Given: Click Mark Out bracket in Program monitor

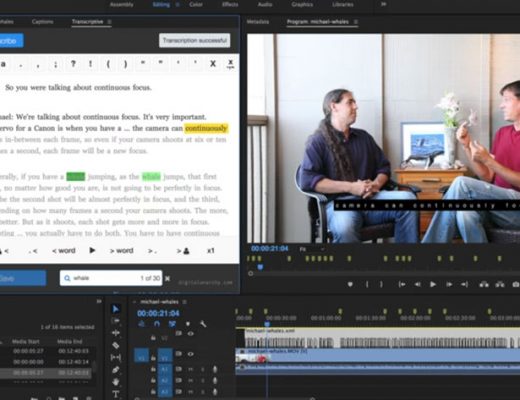Looking at the screenshot, I should (381, 284).
